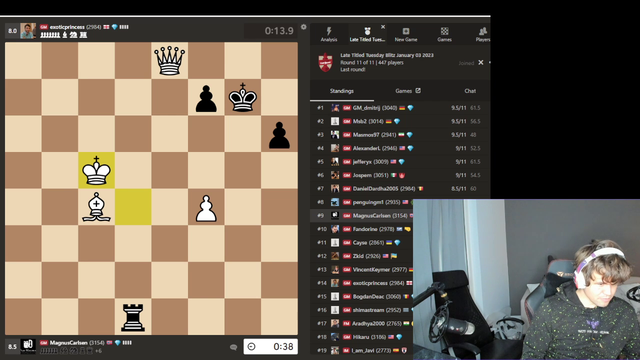Click the flag icon beside jefferyx
Screen dimensions: 640x360
[393, 162]
